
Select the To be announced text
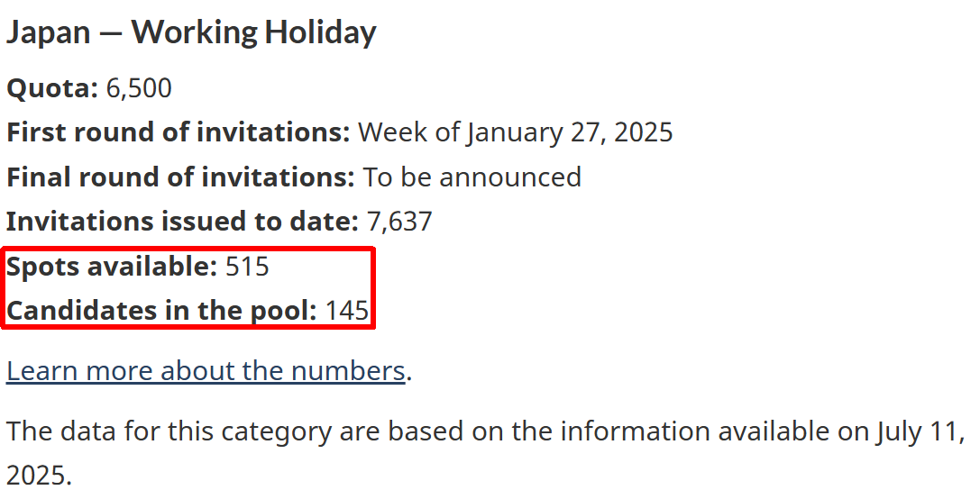click(x=472, y=177)
